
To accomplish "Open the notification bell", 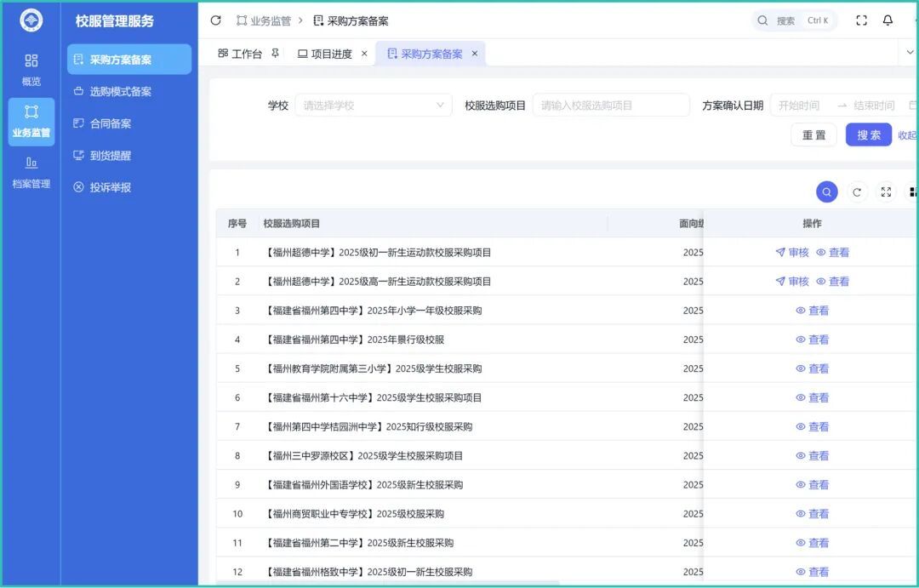I will coord(888,20).
